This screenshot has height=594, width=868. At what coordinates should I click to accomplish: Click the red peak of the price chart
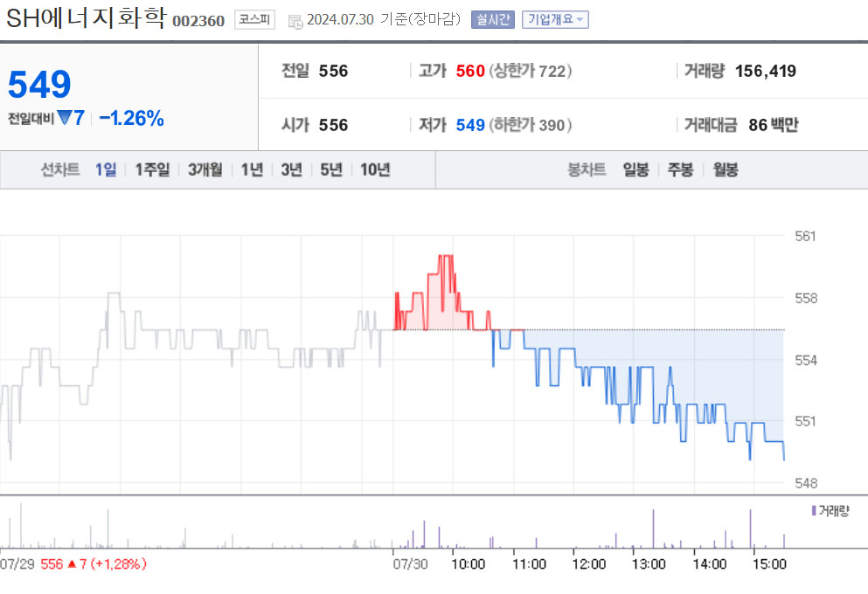[446, 256]
